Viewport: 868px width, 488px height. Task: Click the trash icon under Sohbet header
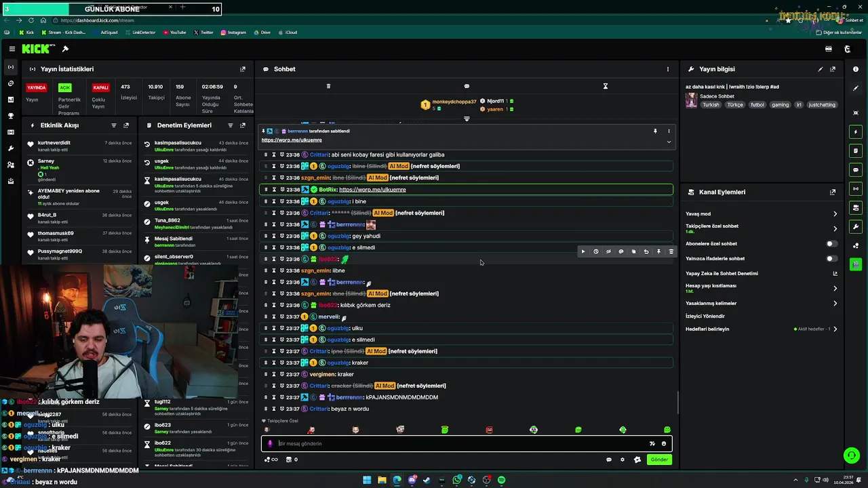pos(328,86)
